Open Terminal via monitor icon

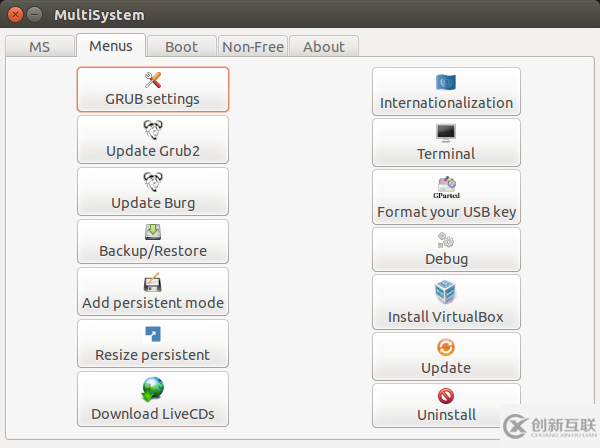446,133
